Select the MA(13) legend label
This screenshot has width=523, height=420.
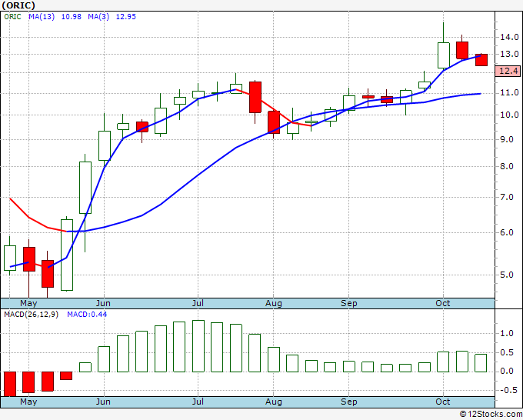click(42, 17)
